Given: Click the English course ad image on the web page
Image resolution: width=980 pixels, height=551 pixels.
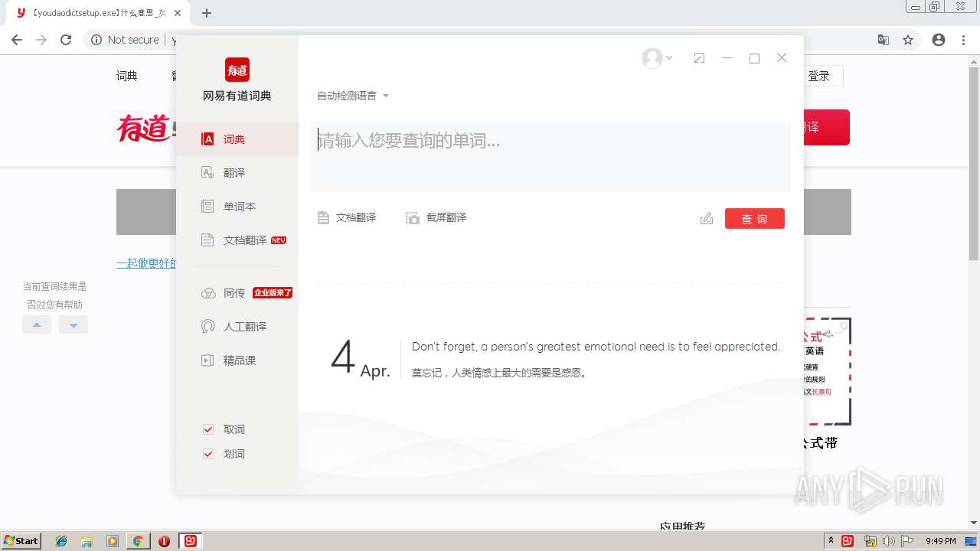Looking at the screenshot, I should click(827, 371).
